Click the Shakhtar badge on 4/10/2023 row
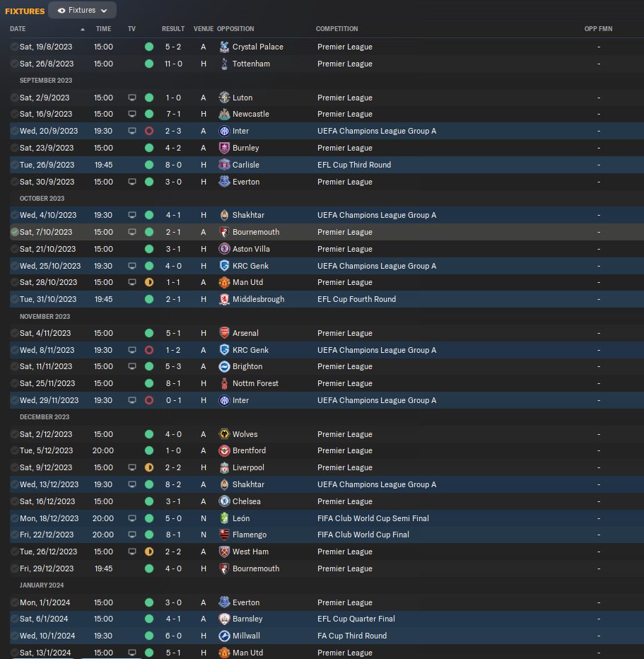The width and height of the screenshot is (644, 659). (x=224, y=215)
